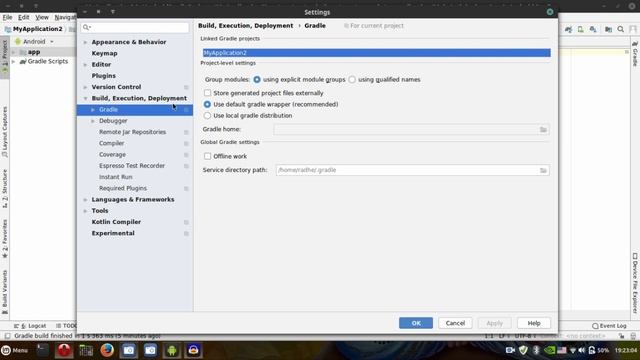Click the Bluetooth tray icon

(x=536, y=350)
